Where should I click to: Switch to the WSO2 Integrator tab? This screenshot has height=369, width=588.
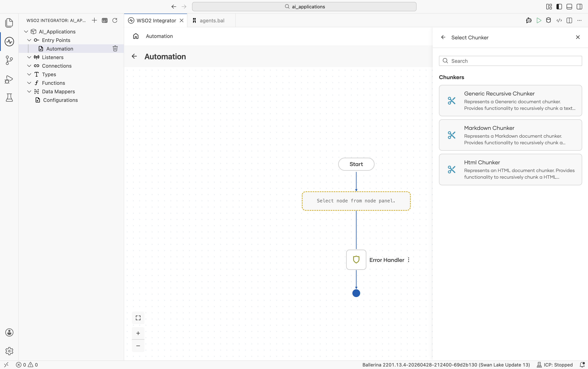[155, 20]
